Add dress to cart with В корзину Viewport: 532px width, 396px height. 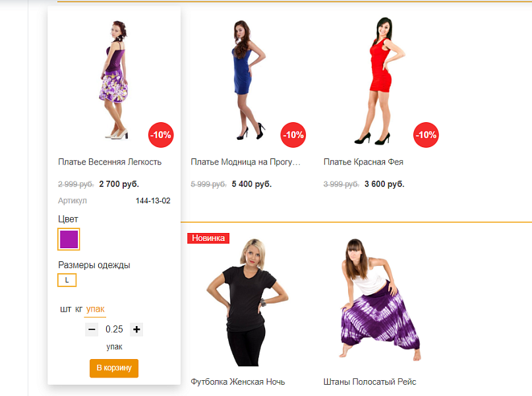(x=114, y=368)
